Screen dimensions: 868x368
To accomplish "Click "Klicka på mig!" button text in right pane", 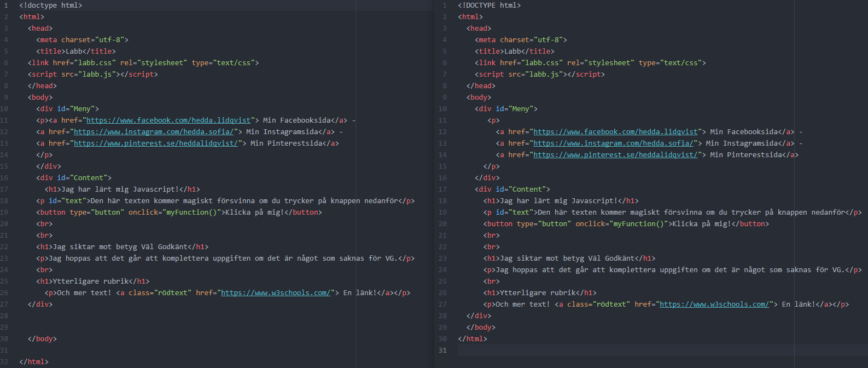I will point(702,224).
